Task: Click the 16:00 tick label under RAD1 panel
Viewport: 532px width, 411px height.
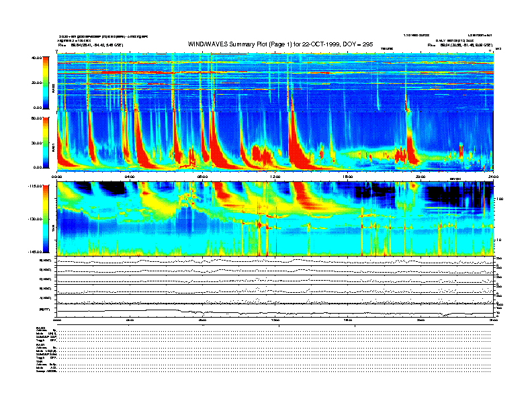Action: click(348, 177)
